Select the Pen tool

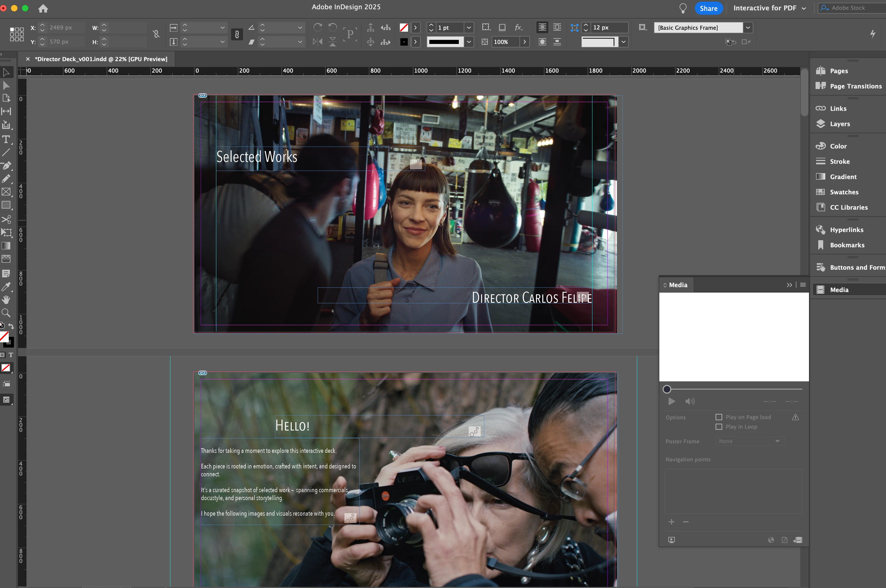click(6, 165)
